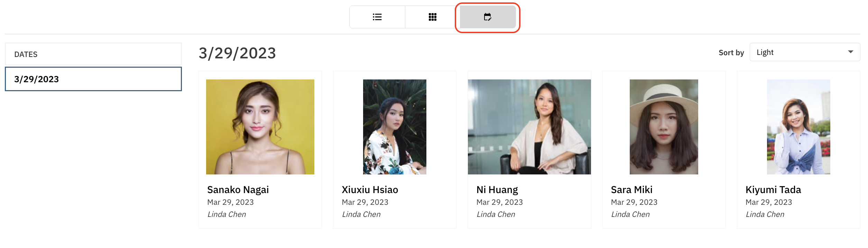Select the 3/29/2023 date entry

(93, 79)
